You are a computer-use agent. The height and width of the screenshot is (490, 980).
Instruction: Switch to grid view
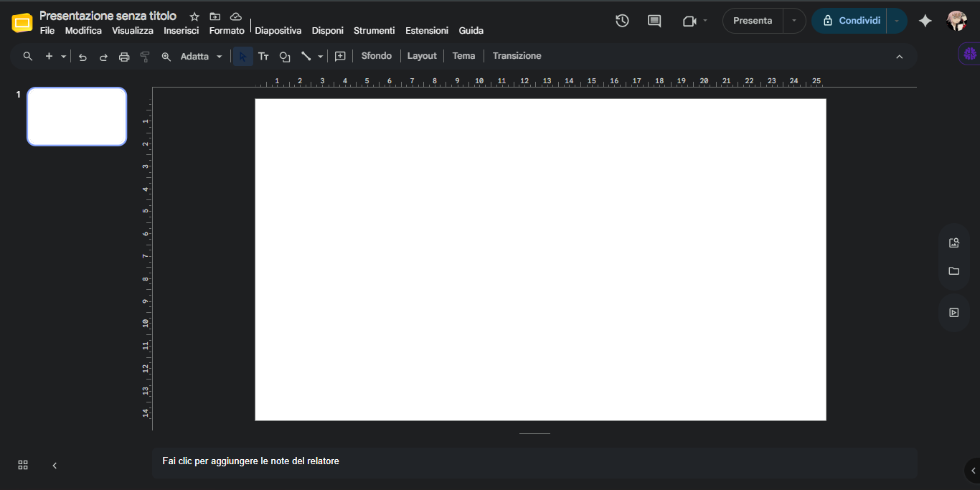23,465
